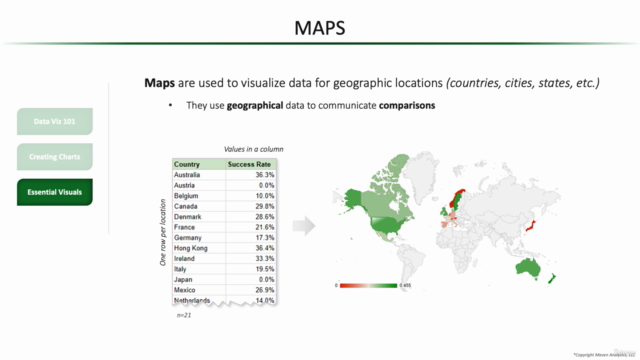Select the Japan table cell

coord(199,280)
